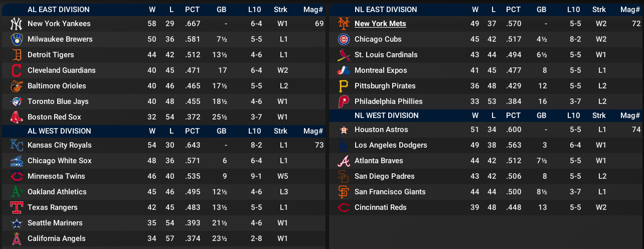The width and height of the screenshot is (644, 249).
Task: Click the Kansas City Royals logo
Action: click(17, 145)
